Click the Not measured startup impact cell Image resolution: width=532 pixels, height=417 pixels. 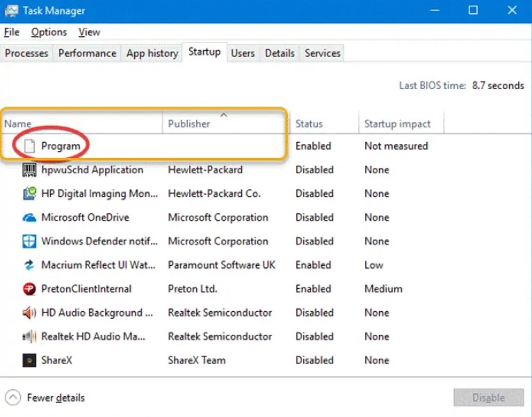(x=396, y=146)
